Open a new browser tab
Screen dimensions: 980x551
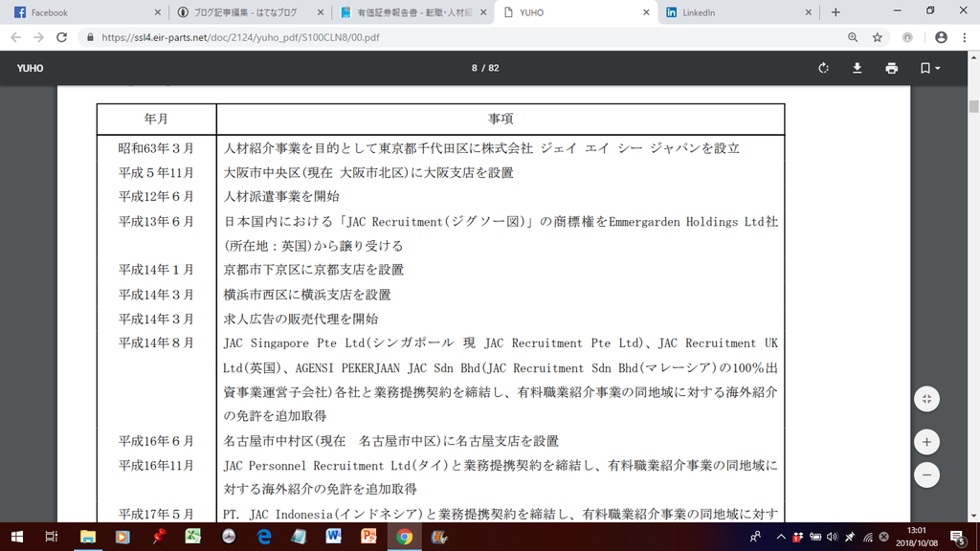tap(835, 12)
